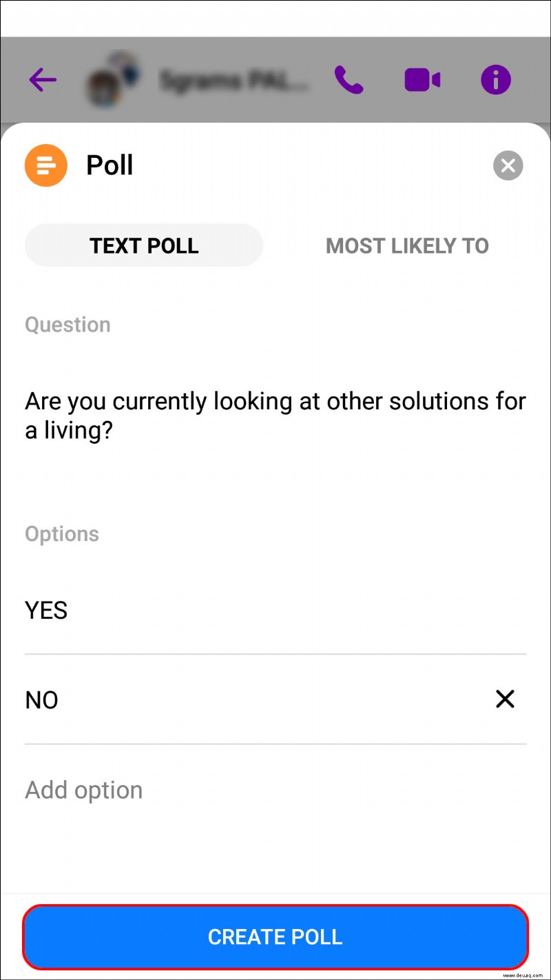
Task: Switch to the MOST LIKELY TO tab
Action: click(x=407, y=245)
